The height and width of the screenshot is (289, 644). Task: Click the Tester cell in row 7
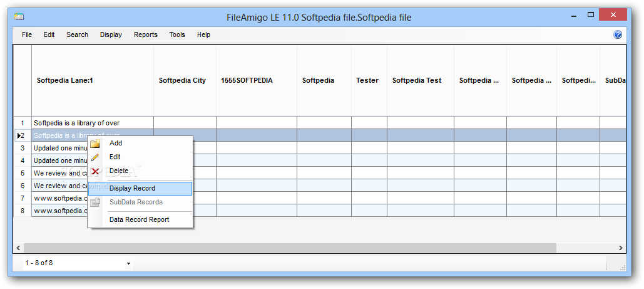point(369,198)
